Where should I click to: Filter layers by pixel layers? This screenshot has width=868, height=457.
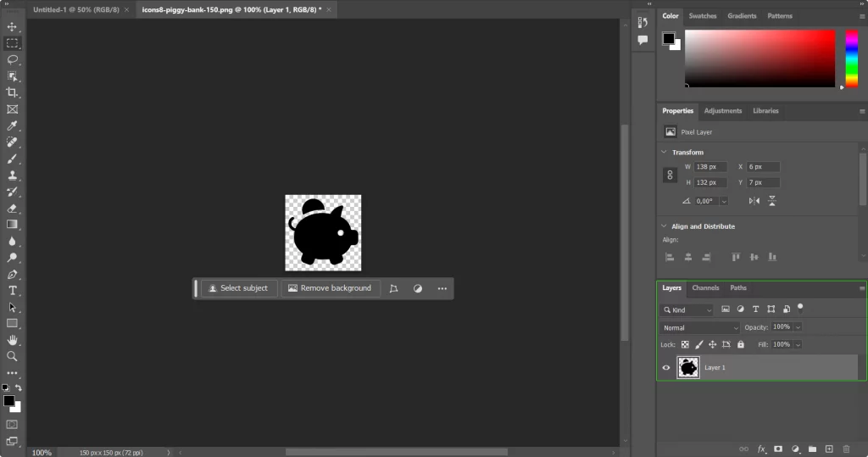[726, 309]
